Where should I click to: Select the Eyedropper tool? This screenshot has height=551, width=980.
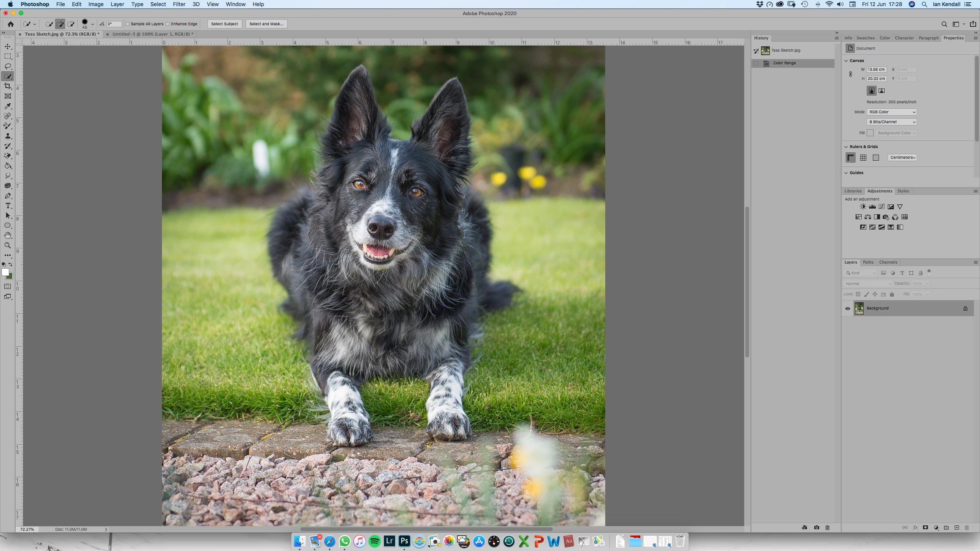[8, 106]
